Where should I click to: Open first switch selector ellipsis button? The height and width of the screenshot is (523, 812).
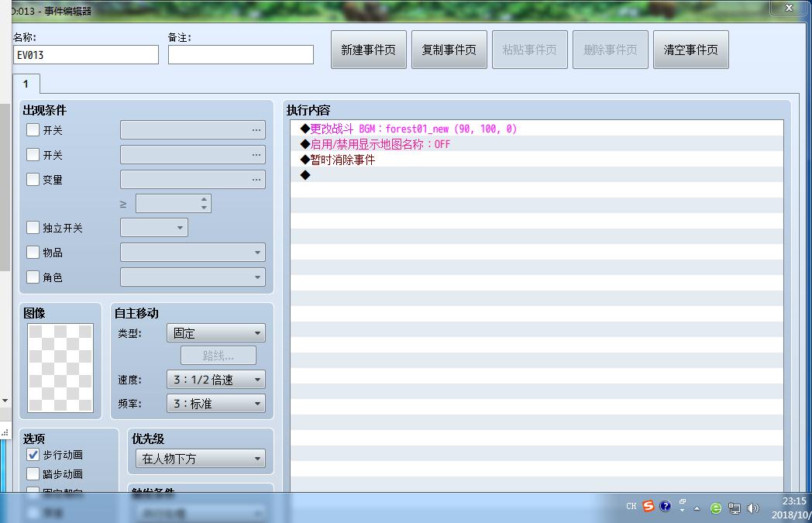[256, 130]
